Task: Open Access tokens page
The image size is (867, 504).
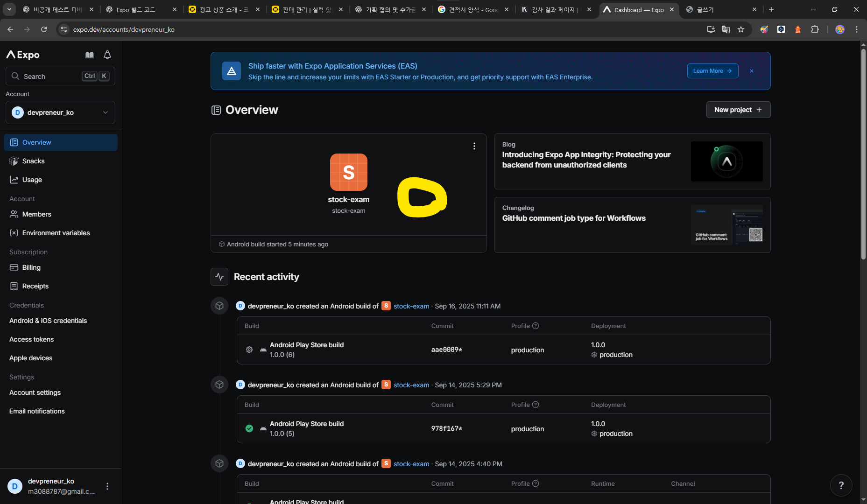Action: [x=31, y=339]
